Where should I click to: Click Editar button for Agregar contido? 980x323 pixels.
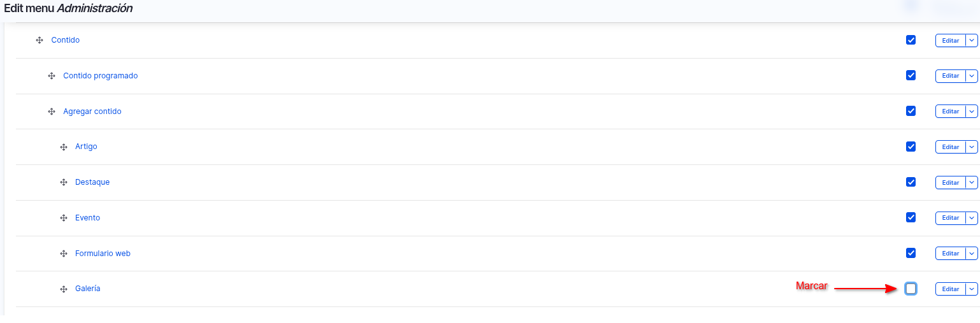(x=950, y=111)
